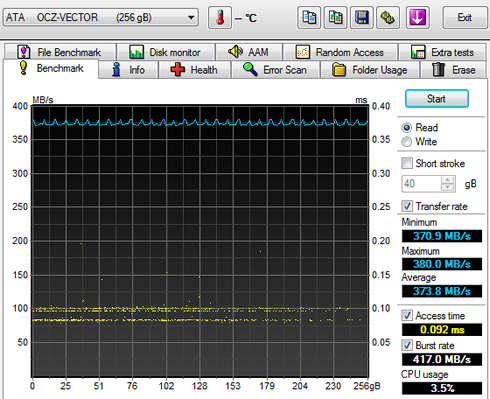Click the Exit button

coord(464,17)
